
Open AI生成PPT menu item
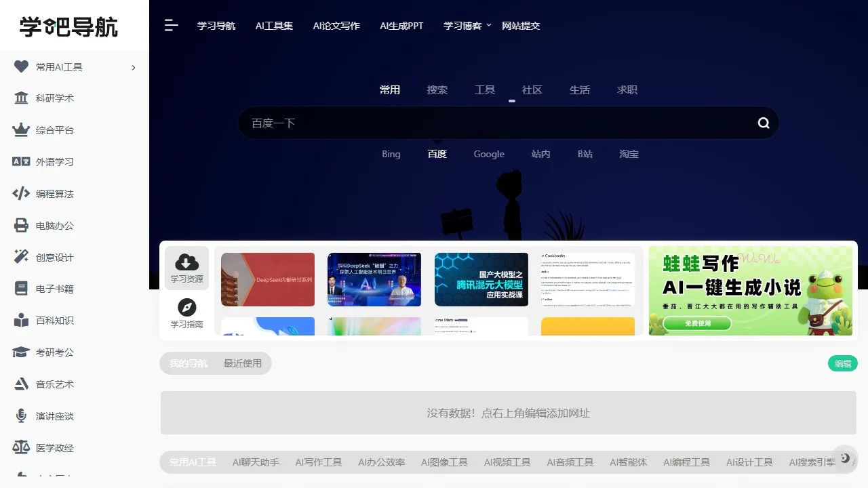point(401,26)
